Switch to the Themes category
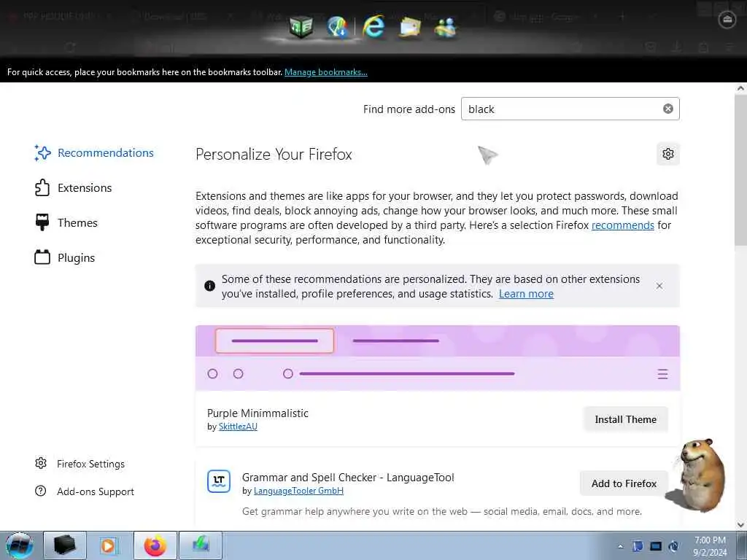Image resolution: width=747 pixels, height=560 pixels. pos(66,222)
